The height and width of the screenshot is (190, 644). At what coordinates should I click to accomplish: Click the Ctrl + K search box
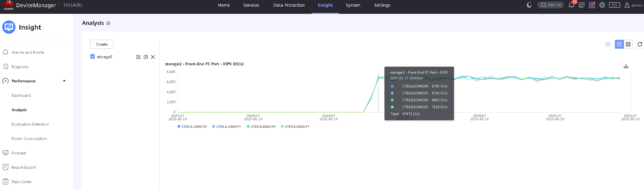[551, 5]
